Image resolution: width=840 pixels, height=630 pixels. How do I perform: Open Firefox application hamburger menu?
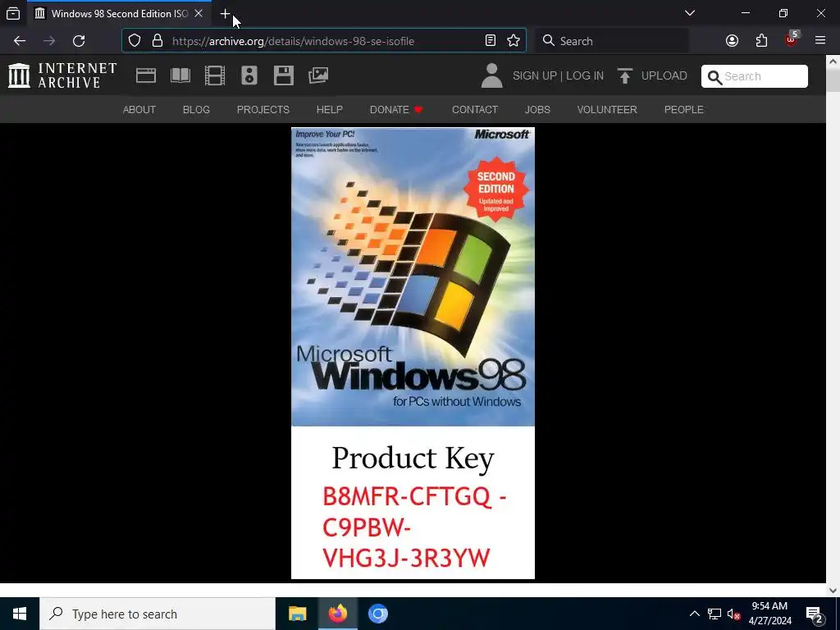[x=820, y=41]
